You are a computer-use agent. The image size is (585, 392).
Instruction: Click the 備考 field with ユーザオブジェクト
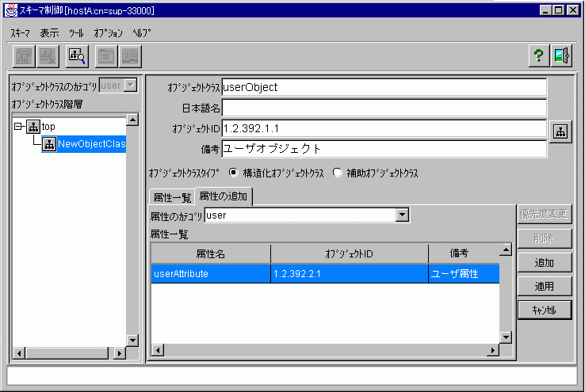384,149
